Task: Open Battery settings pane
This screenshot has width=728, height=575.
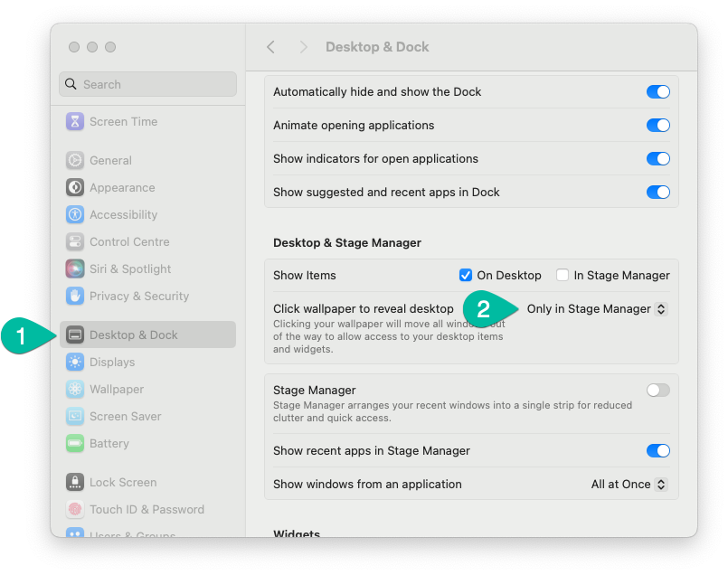Action: click(148, 443)
